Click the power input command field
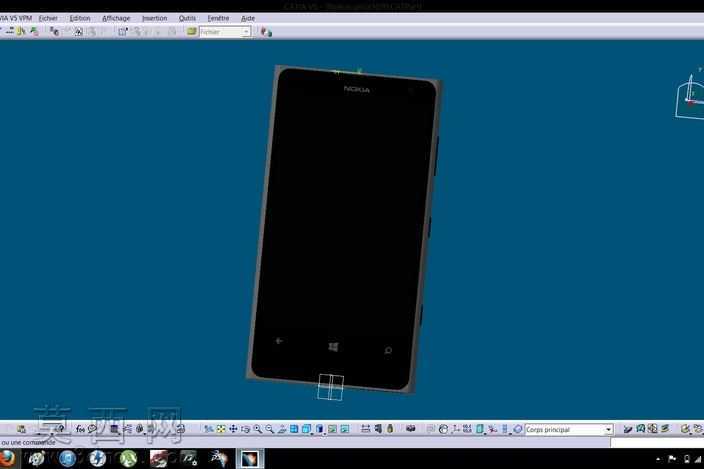 657,443
